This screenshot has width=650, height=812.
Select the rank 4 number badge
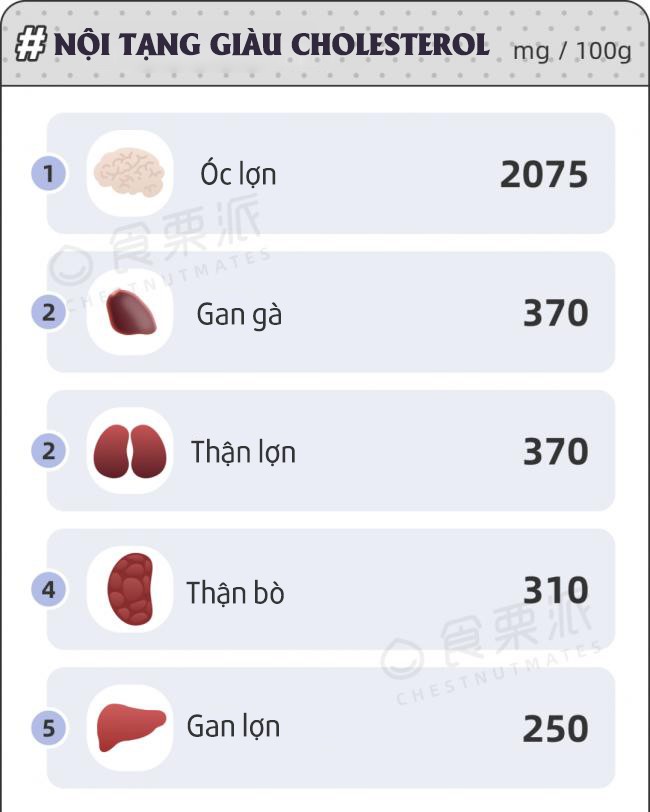tap(48, 589)
